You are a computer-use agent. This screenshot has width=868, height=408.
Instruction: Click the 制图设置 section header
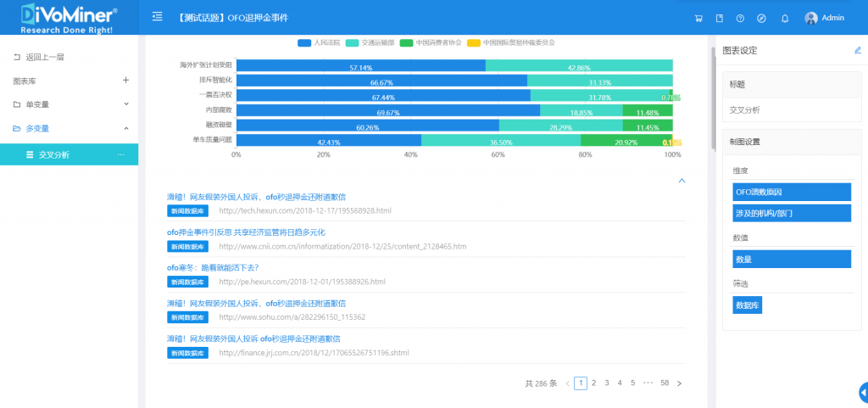click(792, 142)
